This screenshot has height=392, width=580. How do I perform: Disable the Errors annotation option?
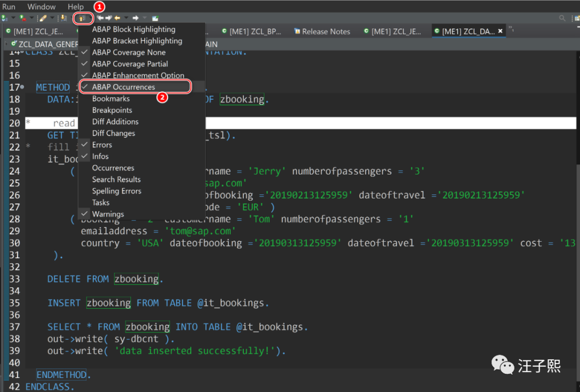tap(102, 145)
